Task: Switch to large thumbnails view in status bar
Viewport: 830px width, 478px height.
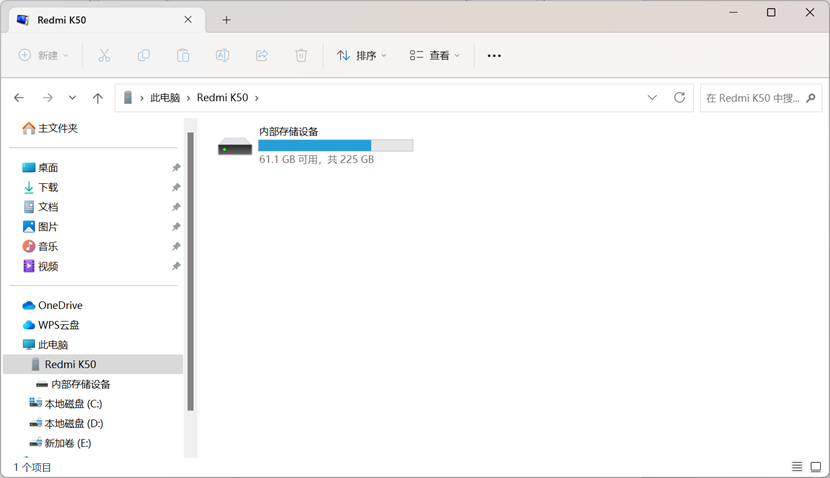Action: (x=815, y=467)
